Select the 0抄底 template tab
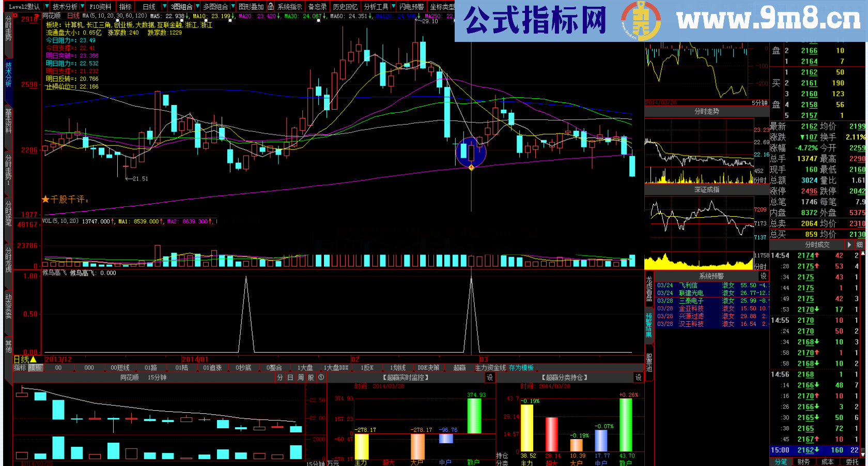Screen dimensions: 868x466 click(243, 368)
